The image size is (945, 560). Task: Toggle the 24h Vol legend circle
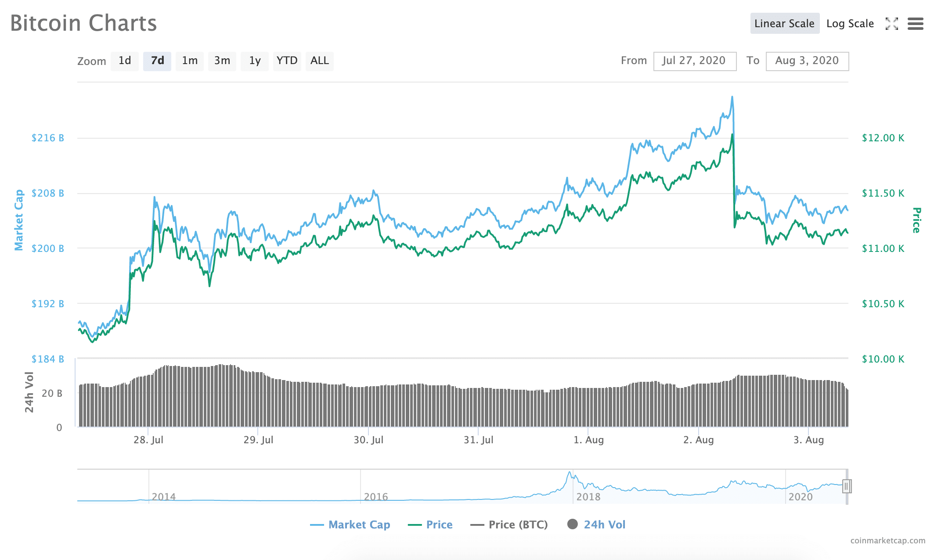pyautogui.click(x=572, y=524)
